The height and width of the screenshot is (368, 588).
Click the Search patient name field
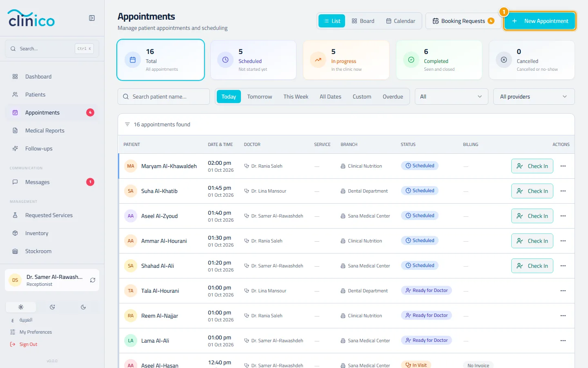tap(164, 96)
